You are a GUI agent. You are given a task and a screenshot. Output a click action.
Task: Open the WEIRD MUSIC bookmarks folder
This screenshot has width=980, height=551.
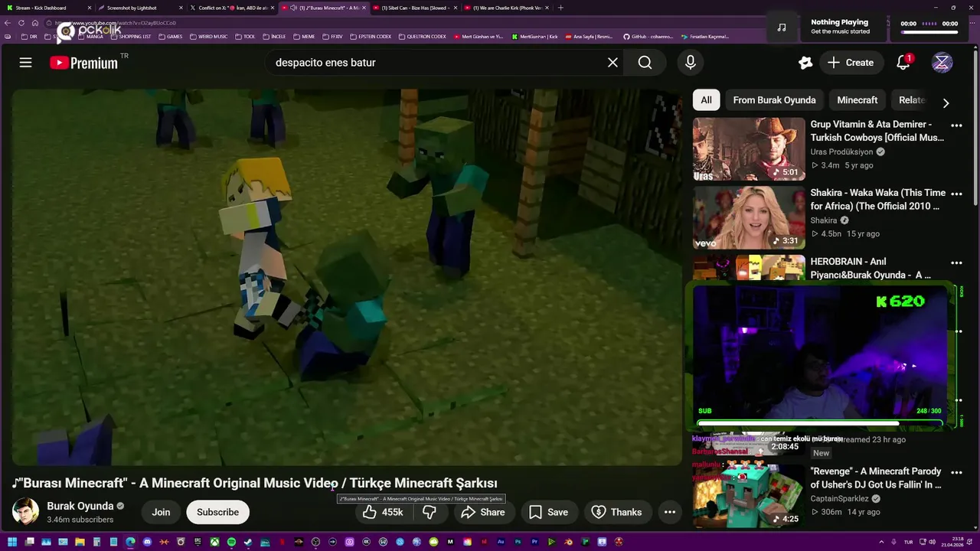point(209,37)
